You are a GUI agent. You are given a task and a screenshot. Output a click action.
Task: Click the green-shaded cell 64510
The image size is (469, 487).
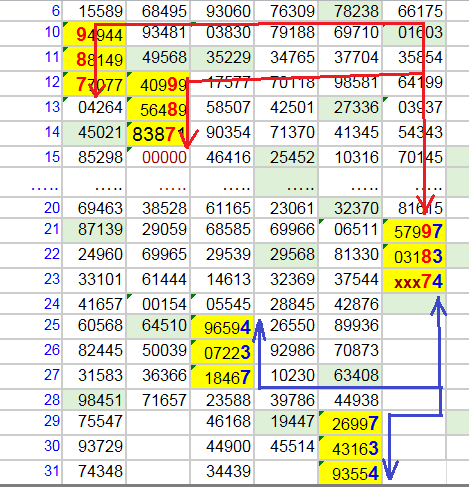pyautogui.click(x=158, y=326)
